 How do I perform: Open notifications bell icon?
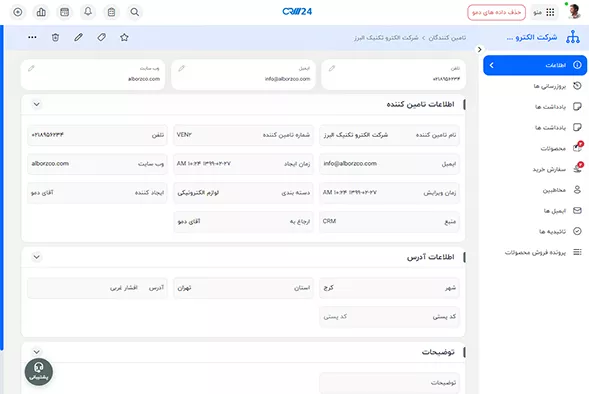click(88, 12)
